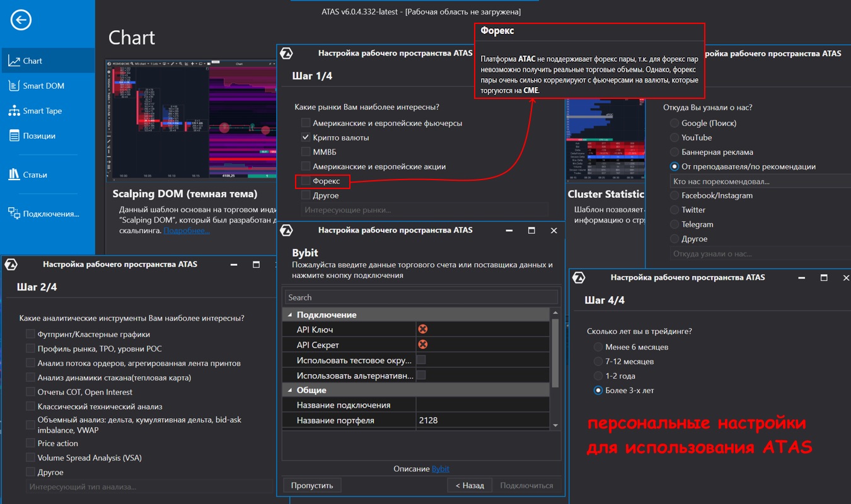Screen dimensions: 851x504
Task: Minimize the Bybit setup window
Action: pos(509,231)
